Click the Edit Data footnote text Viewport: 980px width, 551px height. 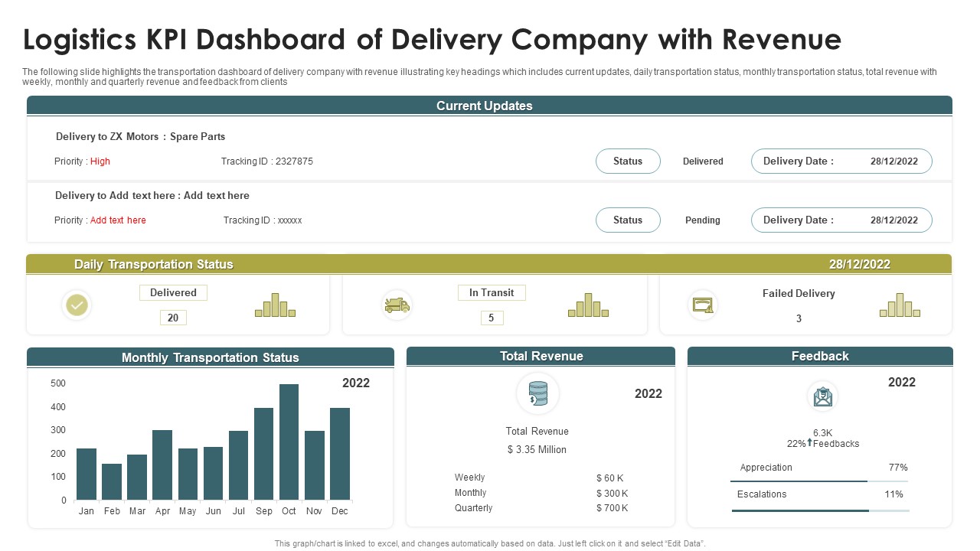click(490, 543)
